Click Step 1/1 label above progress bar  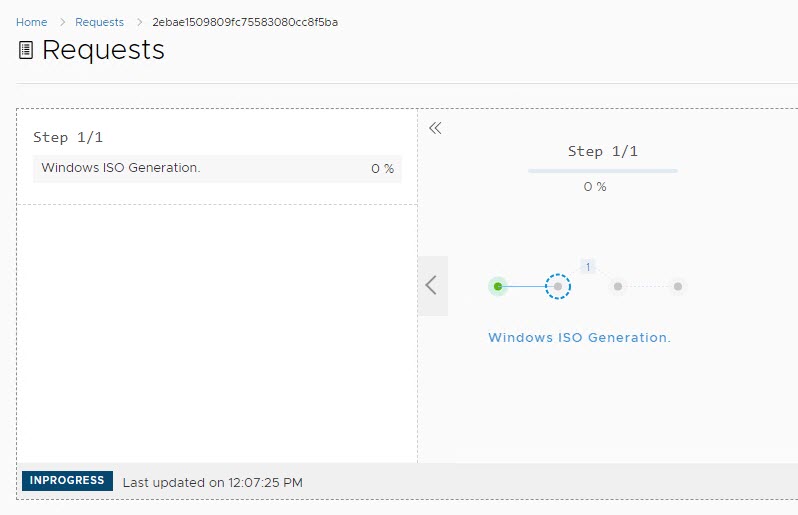point(602,151)
